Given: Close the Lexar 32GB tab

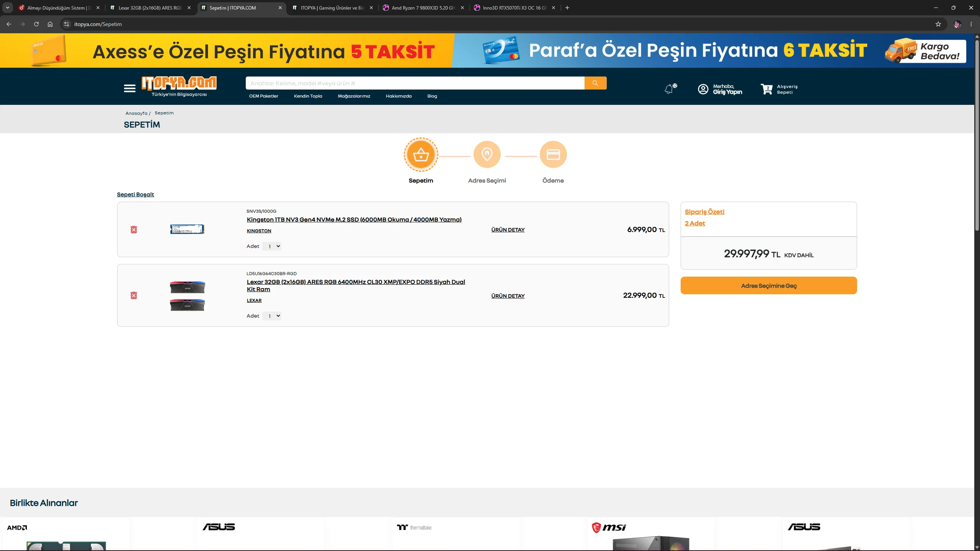Looking at the screenshot, I should pyautogui.click(x=189, y=8).
